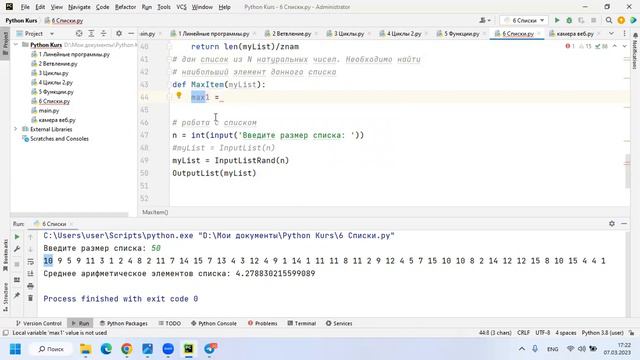Click the taskbar search box
This screenshot has width=640, height=360.
tap(51, 349)
